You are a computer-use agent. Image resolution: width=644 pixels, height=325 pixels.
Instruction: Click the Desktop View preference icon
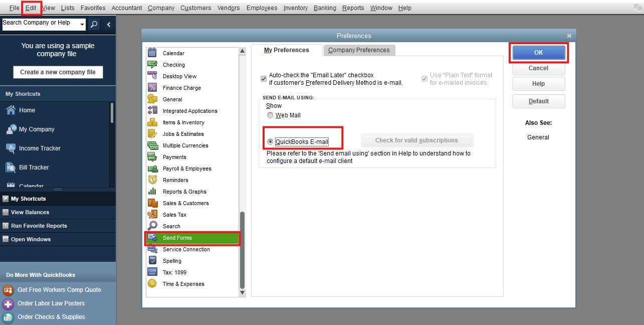(153, 76)
